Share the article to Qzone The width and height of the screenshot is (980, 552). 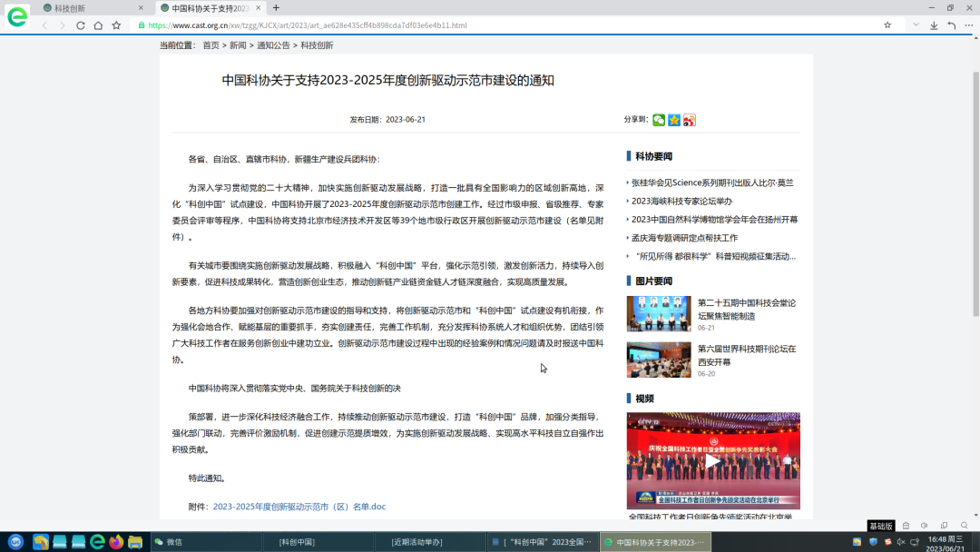pos(674,120)
